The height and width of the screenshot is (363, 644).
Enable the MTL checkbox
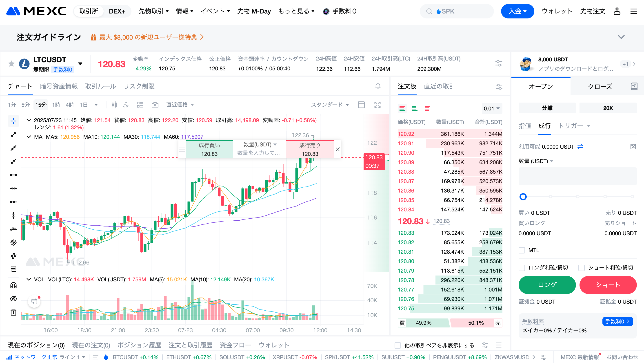pyautogui.click(x=522, y=250)
